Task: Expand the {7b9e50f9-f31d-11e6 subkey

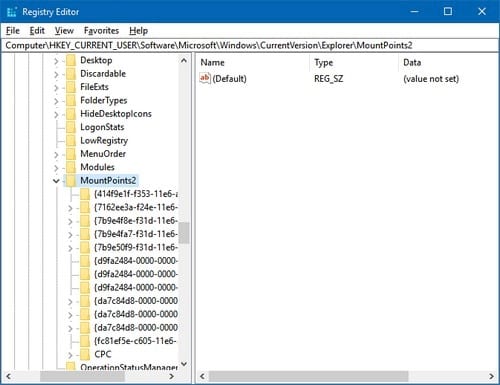Action: coord(70,248)
